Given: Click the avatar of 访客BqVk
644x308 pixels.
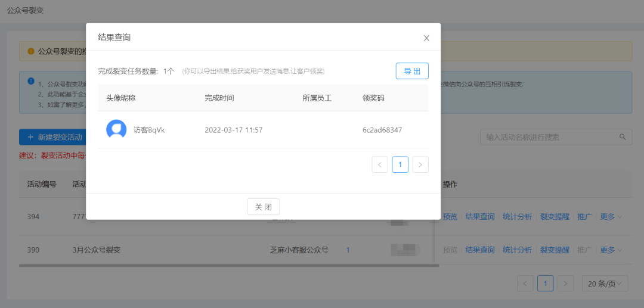Looking at the screenshot, I should [116, 130].
